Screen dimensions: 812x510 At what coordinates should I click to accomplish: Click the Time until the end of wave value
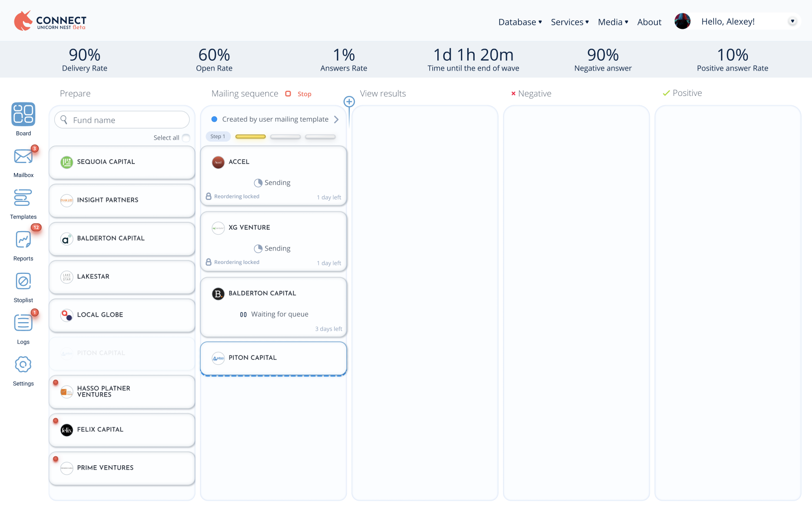click(473, 55)
